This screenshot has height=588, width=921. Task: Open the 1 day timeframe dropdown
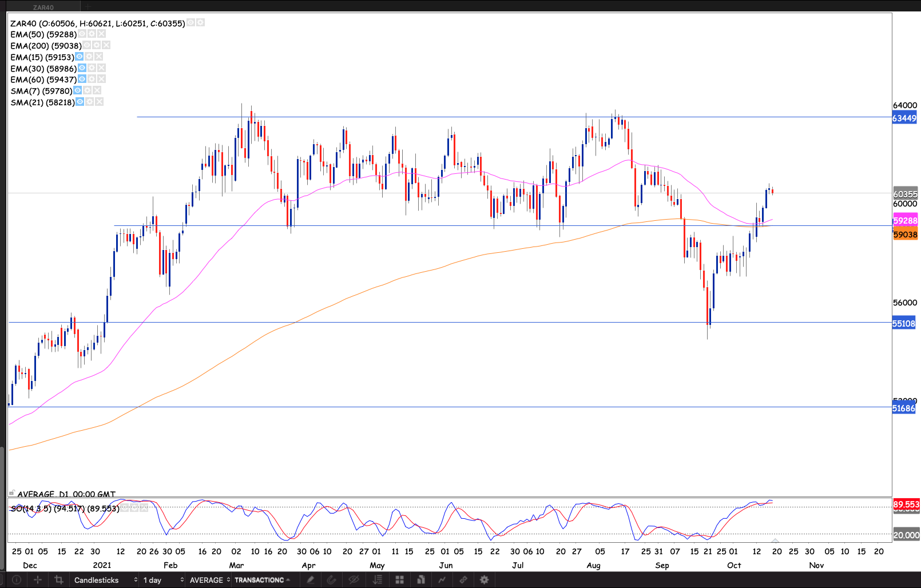pyautogui.click(x=163, y=579)
